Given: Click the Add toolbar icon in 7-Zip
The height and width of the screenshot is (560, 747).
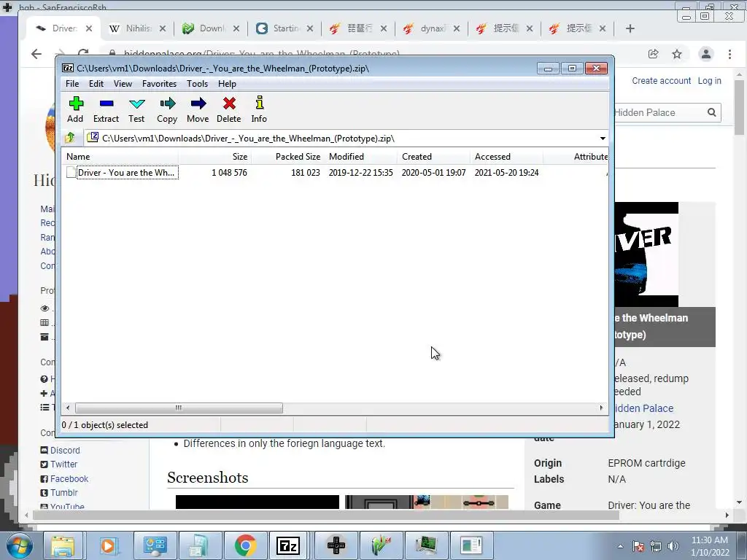Looking at the screenshot, I should click(75, 109).
